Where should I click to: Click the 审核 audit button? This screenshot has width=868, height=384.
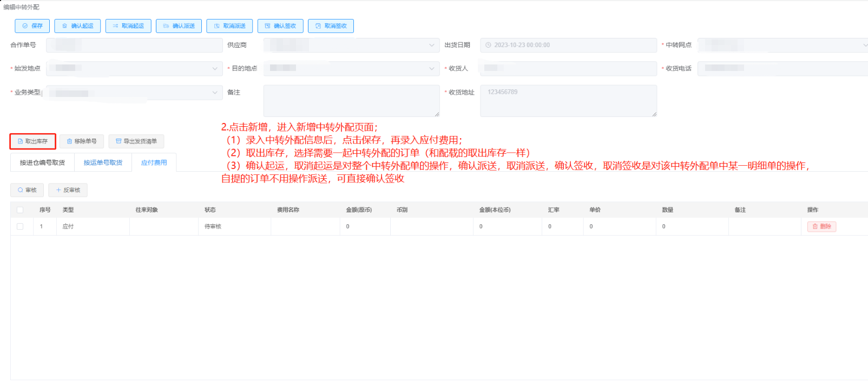(x=27, y=190)
